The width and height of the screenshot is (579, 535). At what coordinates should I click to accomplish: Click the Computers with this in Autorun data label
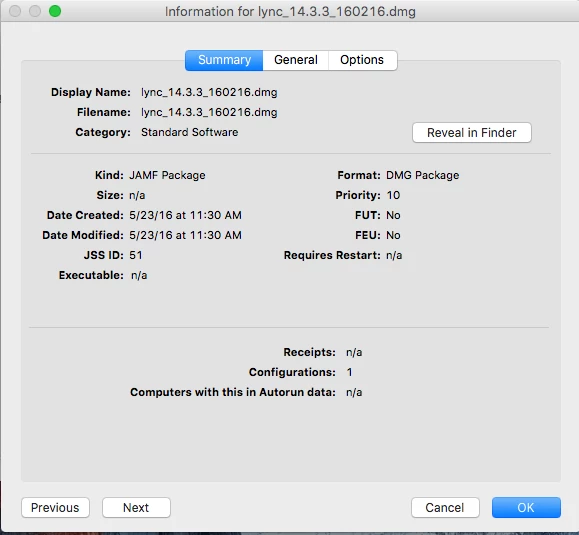pyautogui.click(x=233, y=392)
